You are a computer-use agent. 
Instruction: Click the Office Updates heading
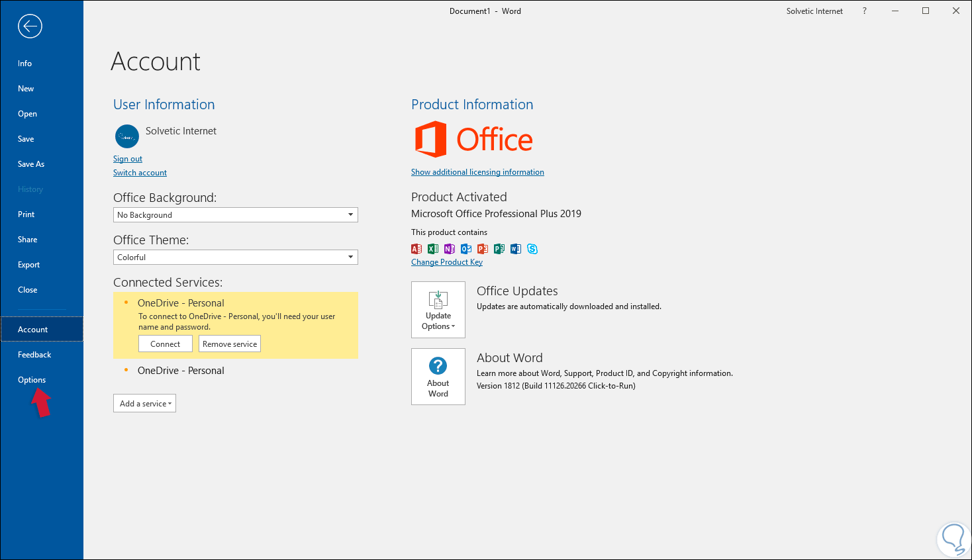click(x=517, y=291)
